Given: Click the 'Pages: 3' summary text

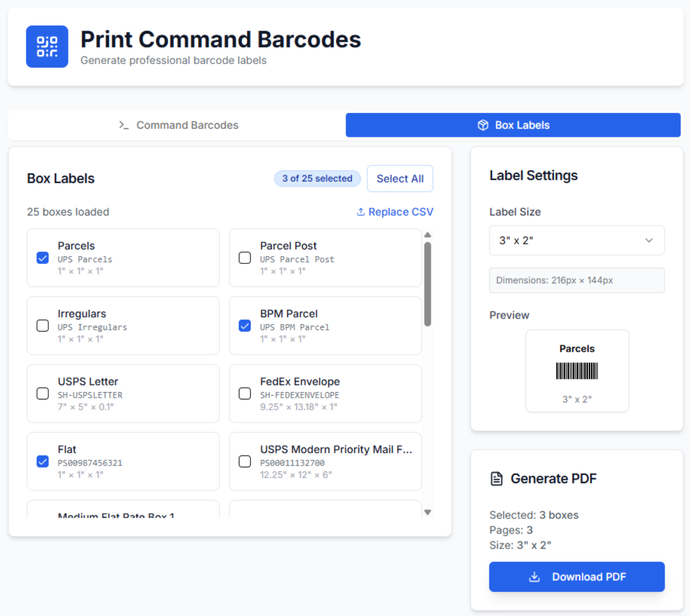Looking at the screenshot, I should pyautogui.click(x=511, y=530).
